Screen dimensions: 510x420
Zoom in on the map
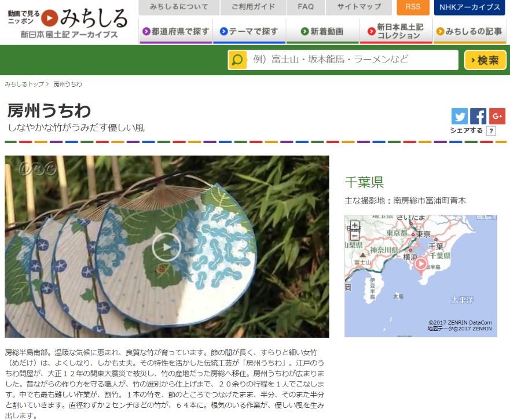click(x=354, y=225)
